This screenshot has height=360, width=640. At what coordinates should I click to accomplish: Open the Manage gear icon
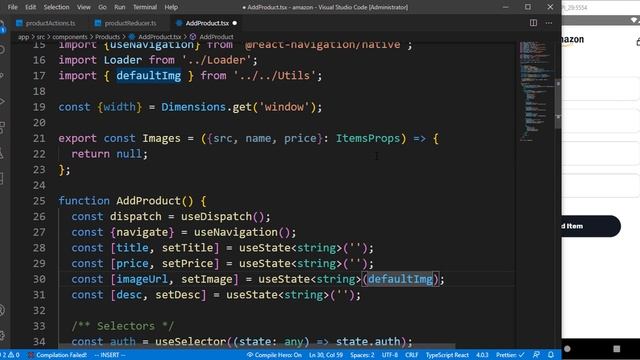click(2, 336)
